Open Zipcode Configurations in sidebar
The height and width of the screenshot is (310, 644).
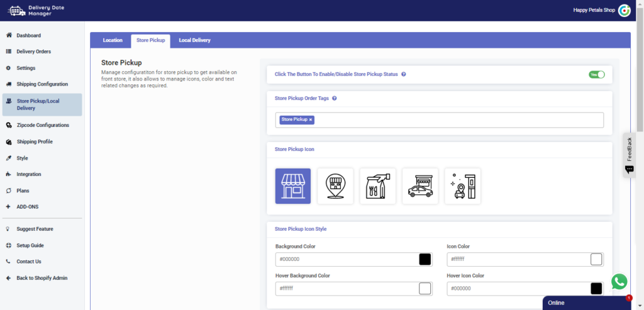tap(43, 125)
